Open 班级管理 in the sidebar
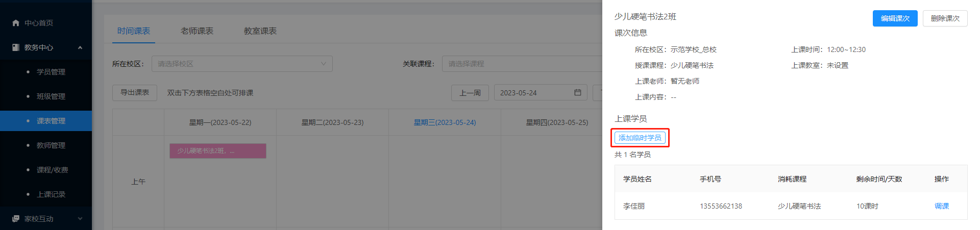Viewport: 980px width, 230px height. tap(51, 96)
